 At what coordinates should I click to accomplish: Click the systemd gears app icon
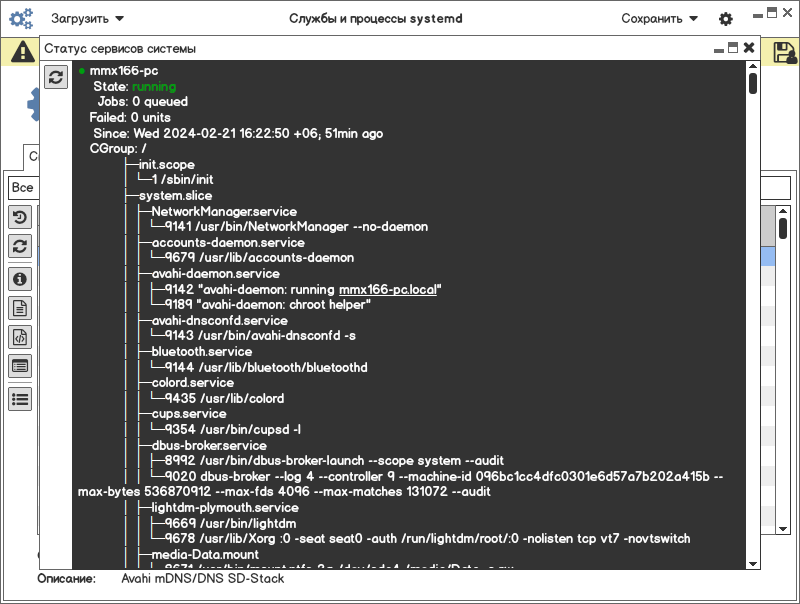(21, 19)
